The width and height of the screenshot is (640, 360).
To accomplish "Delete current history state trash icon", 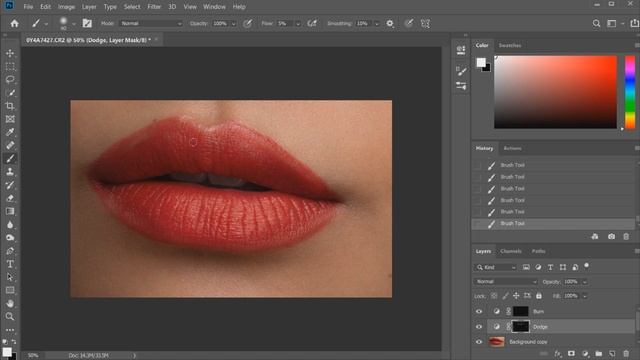I will [x=626, y=236].
